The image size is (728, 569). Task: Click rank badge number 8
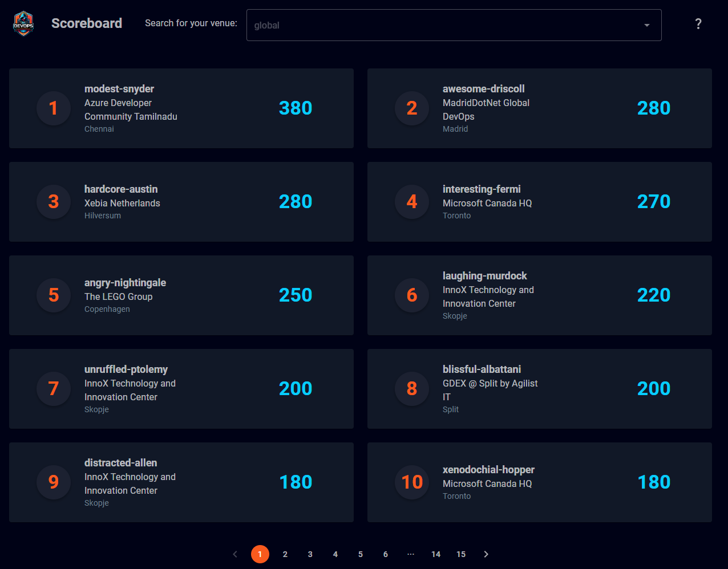click(412, 389)
